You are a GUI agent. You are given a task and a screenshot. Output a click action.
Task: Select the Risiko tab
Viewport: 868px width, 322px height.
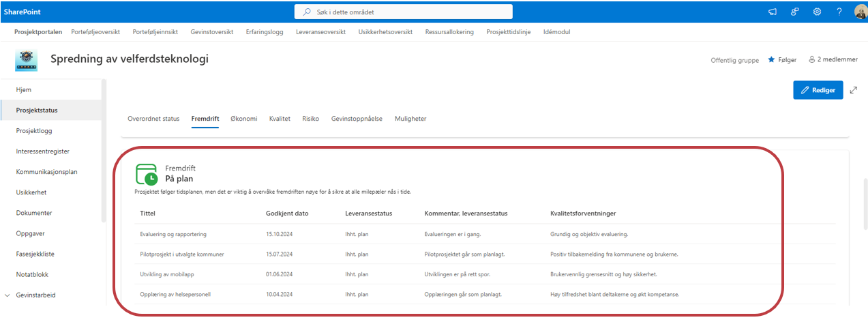pos(310,119)
